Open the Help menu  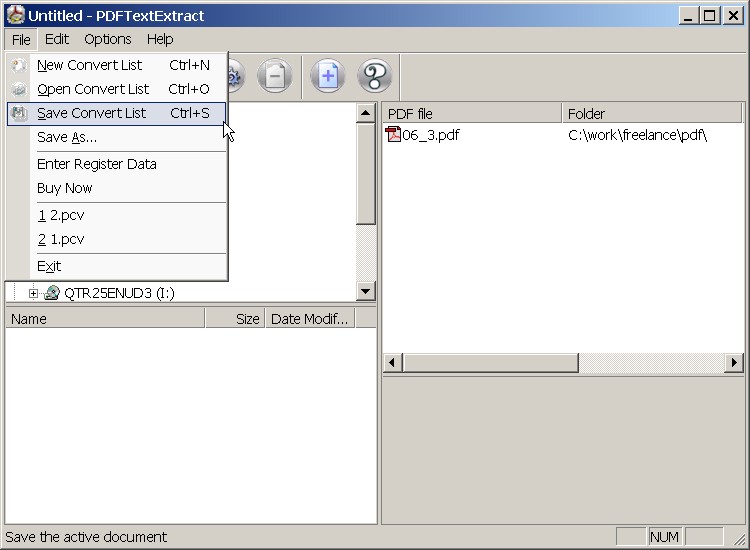(160, 39)
